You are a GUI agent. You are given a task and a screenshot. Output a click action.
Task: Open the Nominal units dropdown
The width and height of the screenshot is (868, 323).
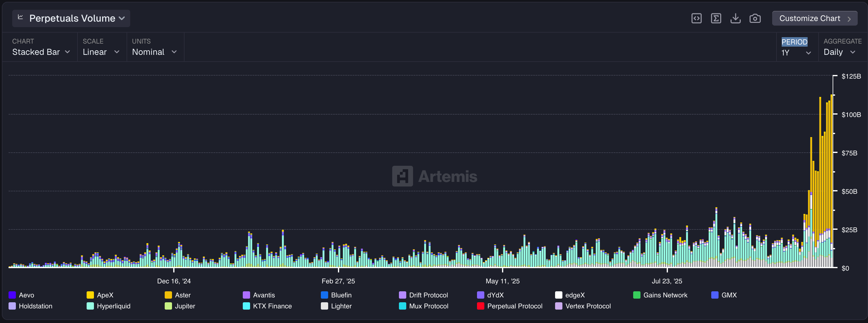154,52
